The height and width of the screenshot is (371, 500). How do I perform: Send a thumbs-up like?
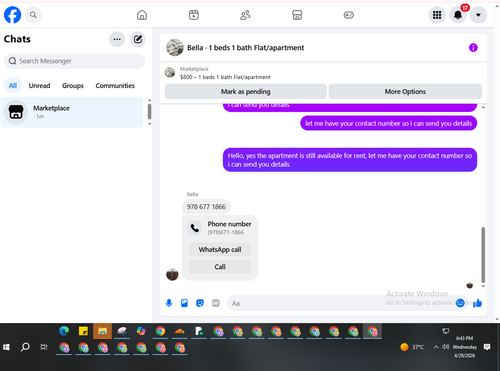coord(478,303)
